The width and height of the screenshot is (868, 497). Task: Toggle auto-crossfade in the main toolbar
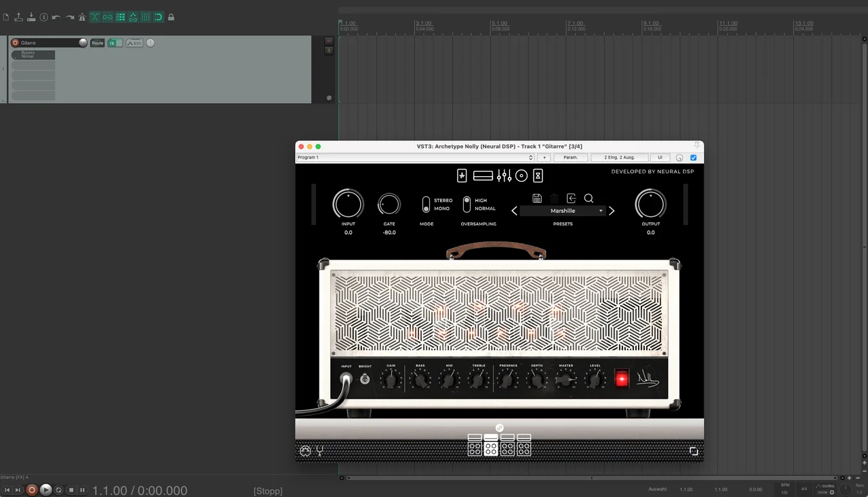[x=95, y=17]
